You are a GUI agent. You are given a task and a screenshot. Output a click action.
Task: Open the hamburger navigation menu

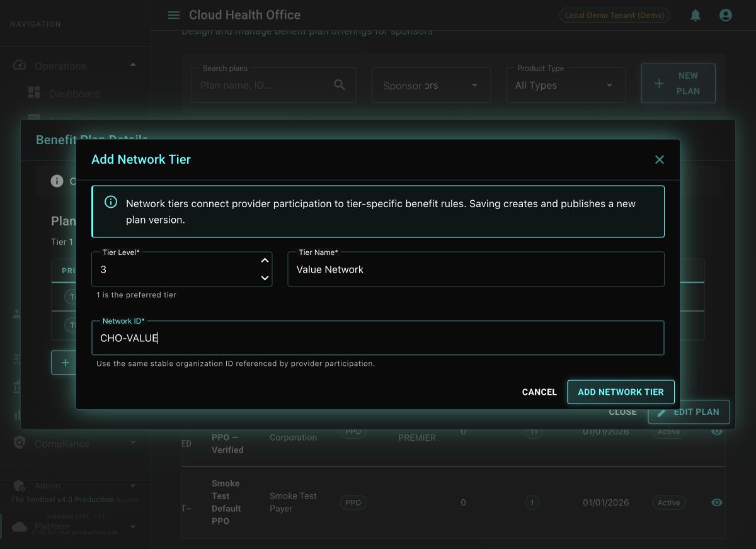[174, 15]
